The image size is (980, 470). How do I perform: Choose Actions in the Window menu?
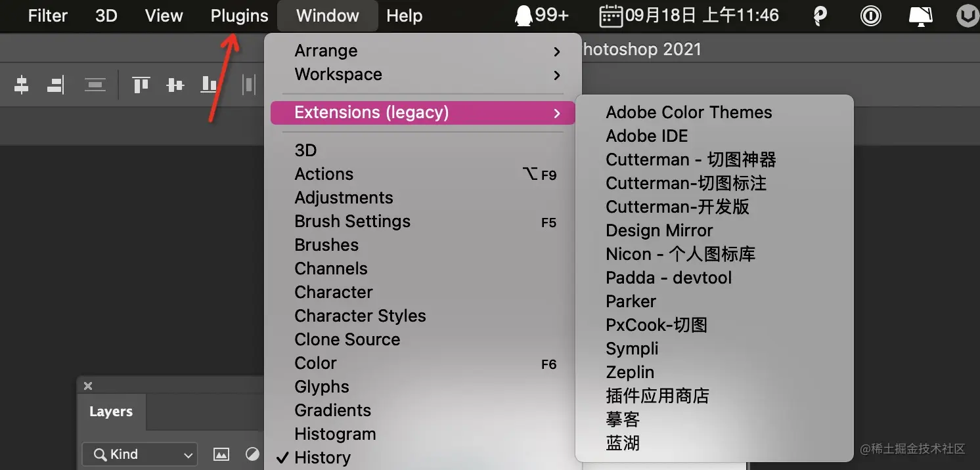point(423,174)
